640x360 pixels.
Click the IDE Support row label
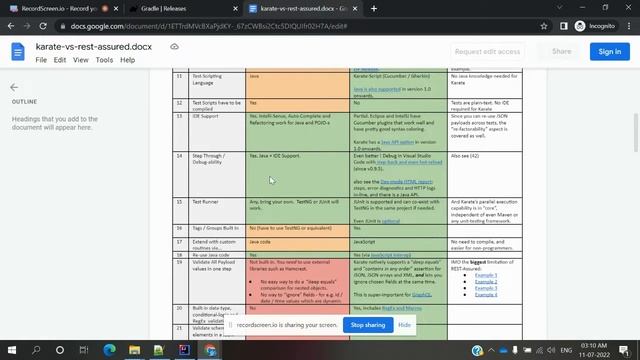205,116
